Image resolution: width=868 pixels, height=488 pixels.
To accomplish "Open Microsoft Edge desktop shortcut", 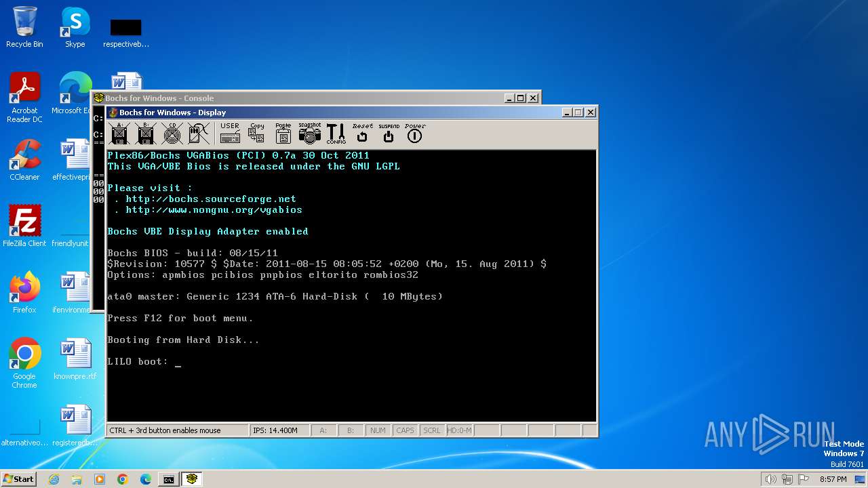I will [73, 94].
